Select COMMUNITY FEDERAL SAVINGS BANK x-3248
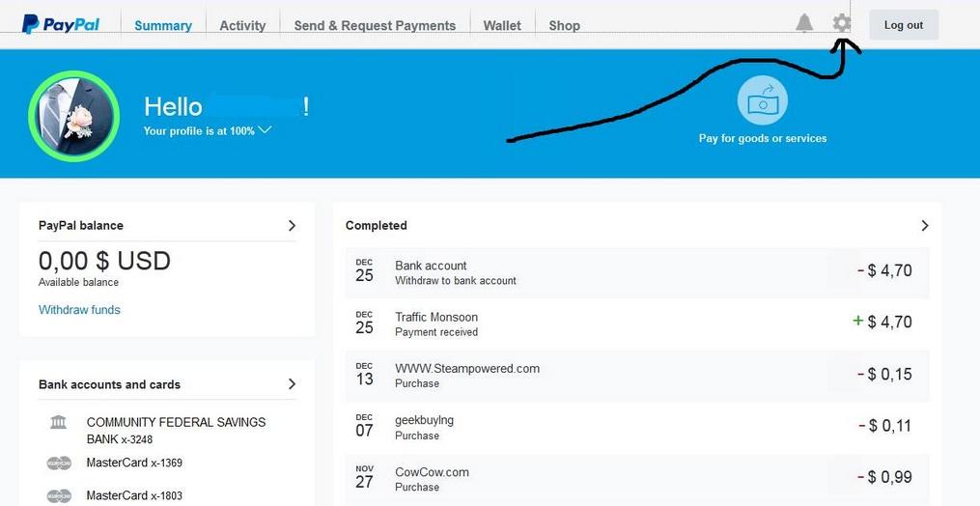The image size is (980, 506). (x=176, y=431)
